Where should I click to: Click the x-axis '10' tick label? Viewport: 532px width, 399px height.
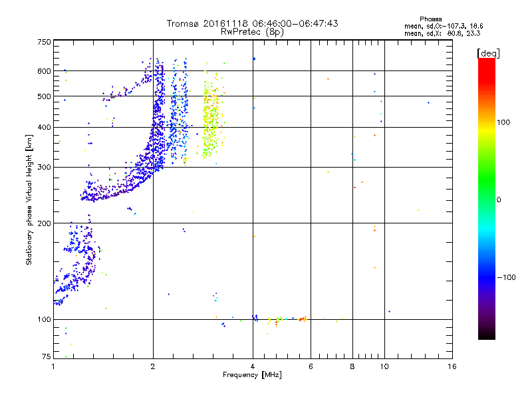click(384, 366)
